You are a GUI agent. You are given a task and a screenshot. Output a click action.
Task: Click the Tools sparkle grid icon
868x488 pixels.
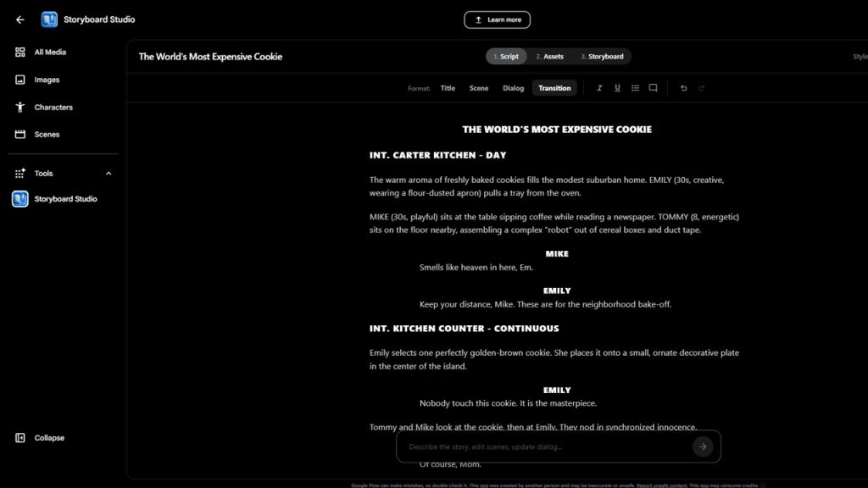[20, 173]
